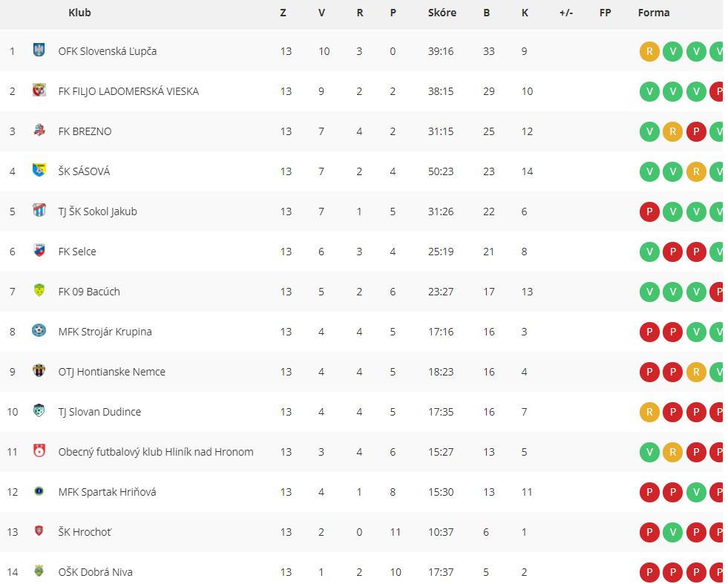Viewport: 728px width, 584px height.
Task: Sort table by Skóre column header
Action: point(442,13)
